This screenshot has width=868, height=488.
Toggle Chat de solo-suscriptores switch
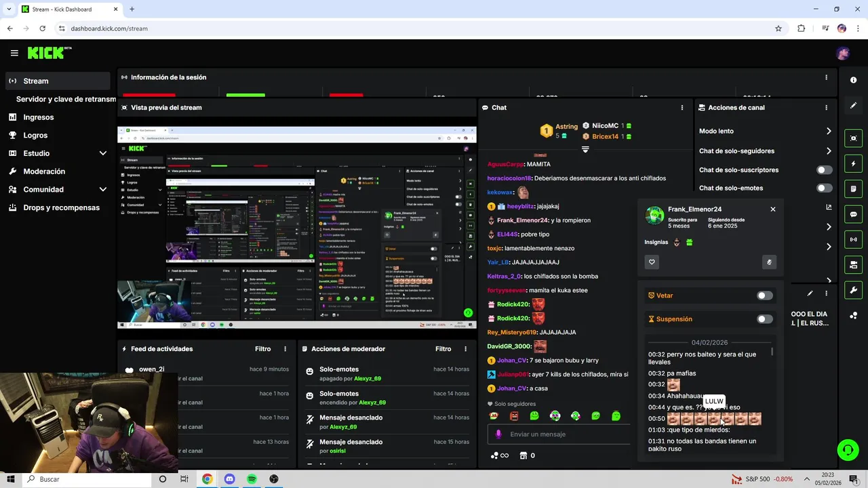[825, 170]
